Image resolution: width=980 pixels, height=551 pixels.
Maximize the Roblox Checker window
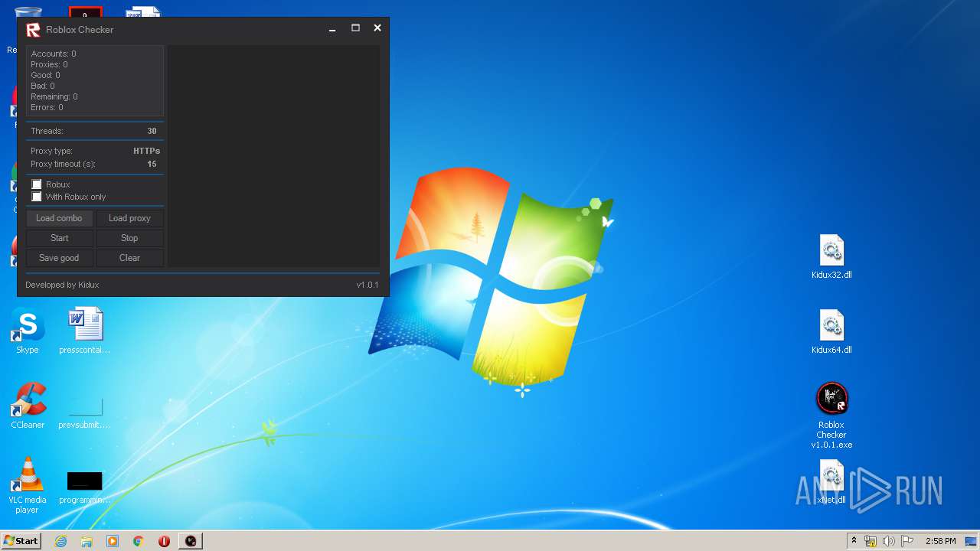[x=355, y=28]
